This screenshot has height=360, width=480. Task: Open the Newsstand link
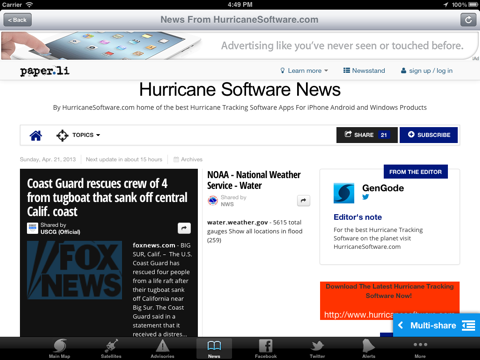(x=364, y=71)
